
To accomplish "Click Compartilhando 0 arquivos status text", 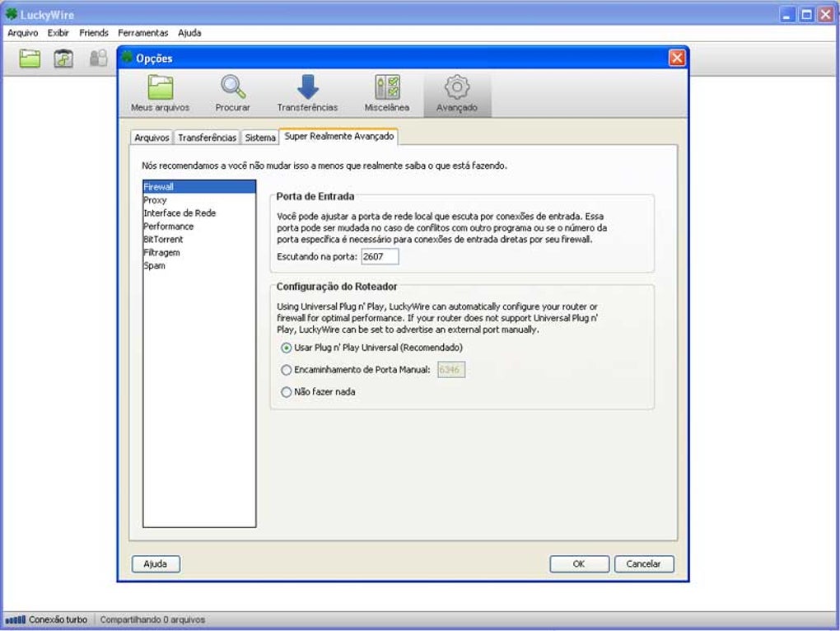I will (x=152, y=619).
